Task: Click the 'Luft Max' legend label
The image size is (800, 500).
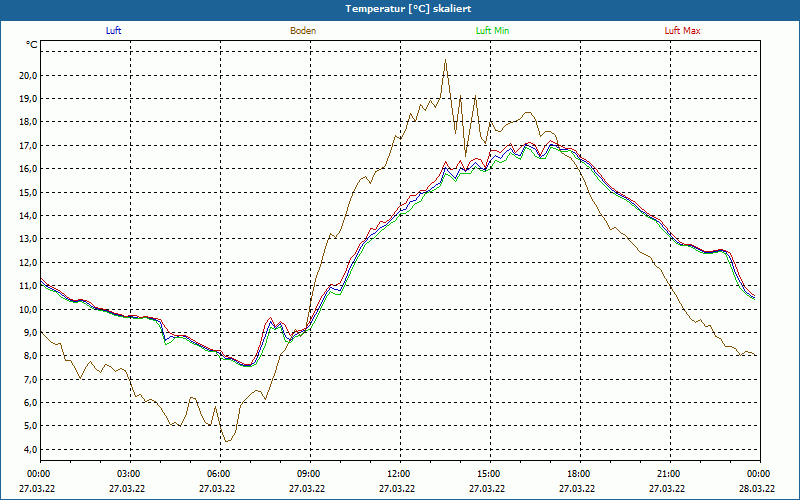Action: tap(682, 31)
